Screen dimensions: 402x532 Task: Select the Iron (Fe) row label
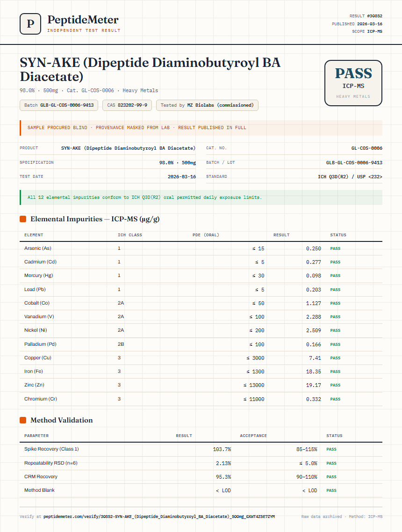tap(34, 371)
